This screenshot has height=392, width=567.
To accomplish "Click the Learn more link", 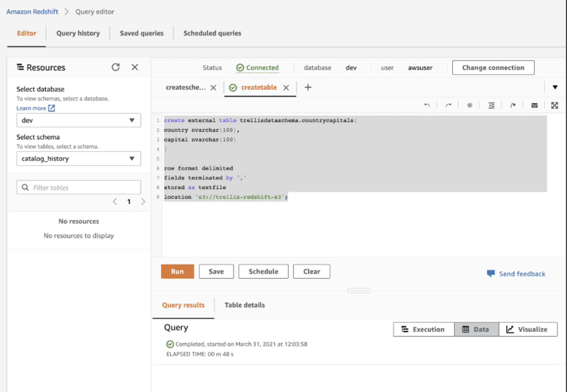I will (x=31, y=108).
